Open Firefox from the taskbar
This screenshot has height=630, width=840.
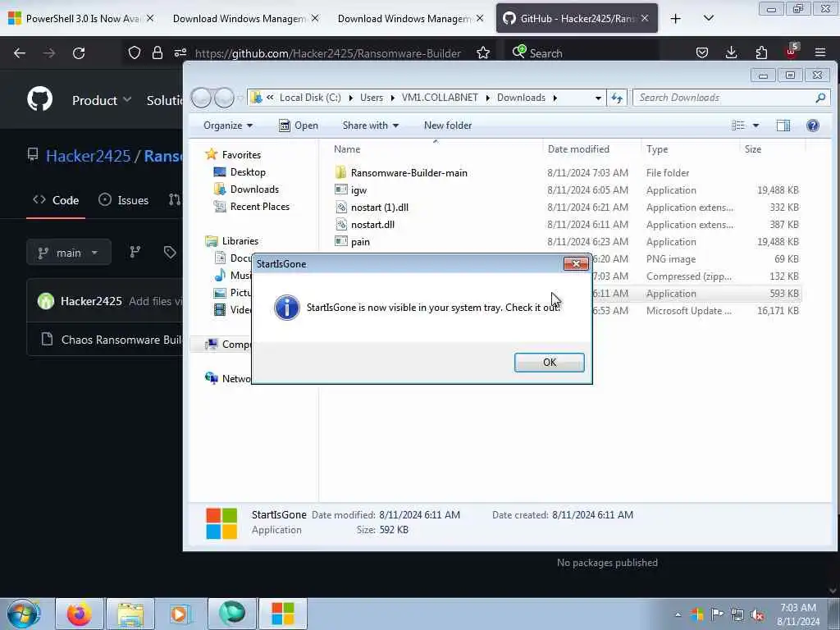80,614
